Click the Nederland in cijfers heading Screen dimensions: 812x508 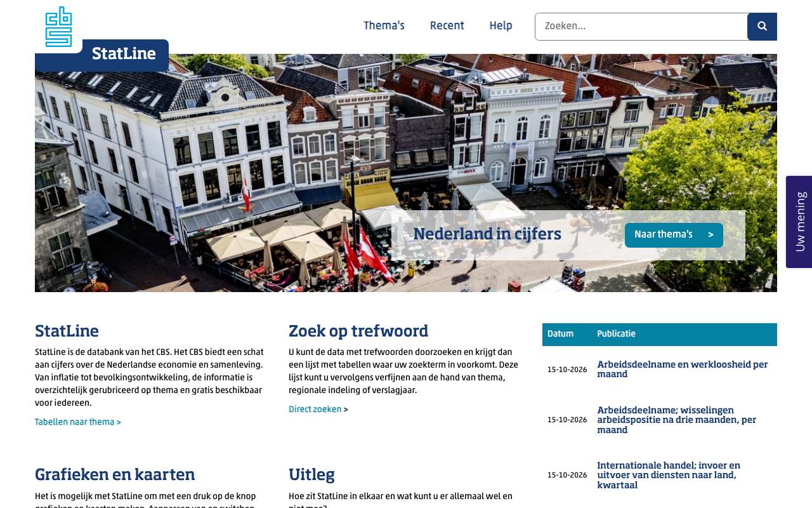click(487, 234)
